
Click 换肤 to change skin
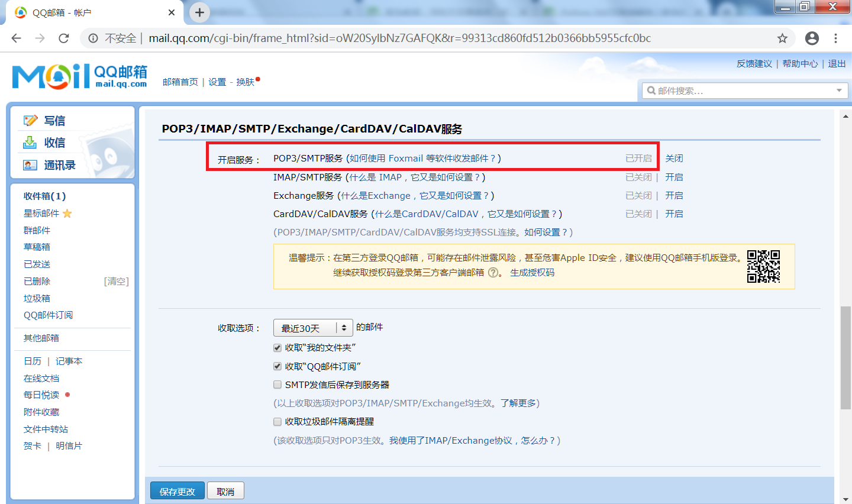(x=245, y=82)
